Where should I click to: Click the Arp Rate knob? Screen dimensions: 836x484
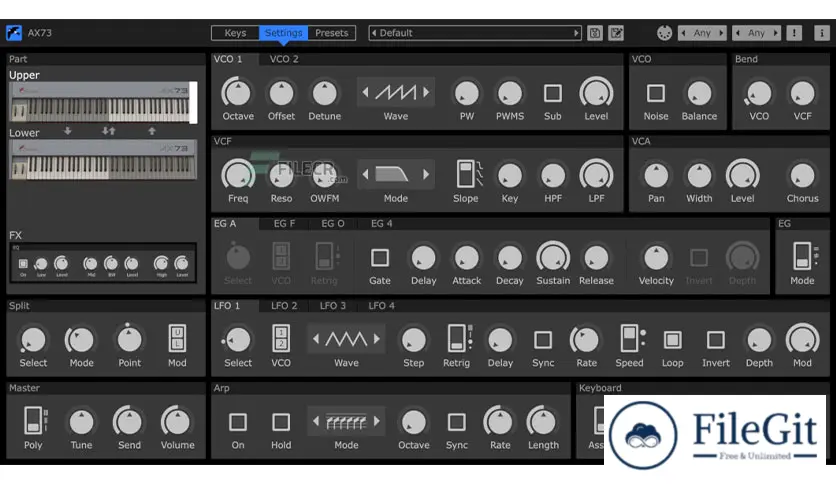click(500, 422)
